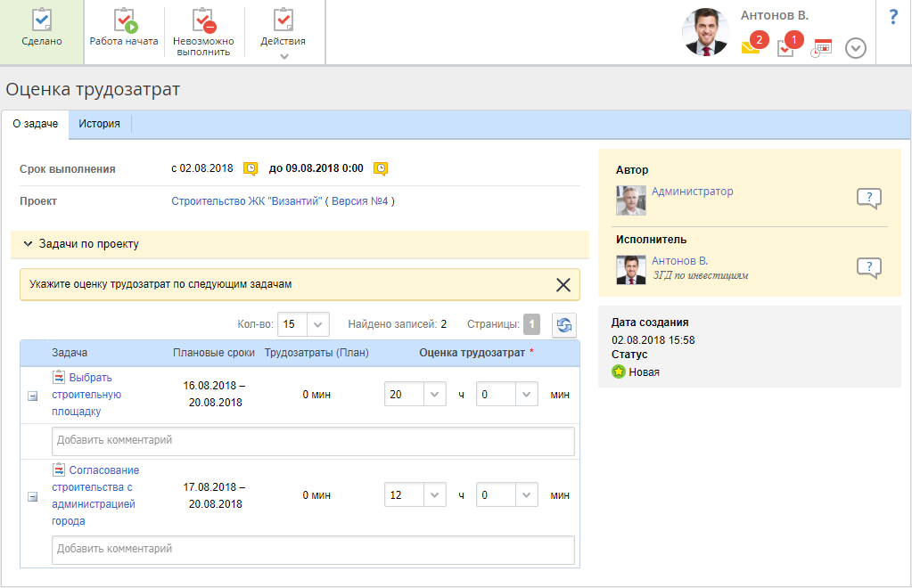This screenshot has width=912, height=588.
Task: Close the трудозатрат hint message
Action: [x=563, y=285]
